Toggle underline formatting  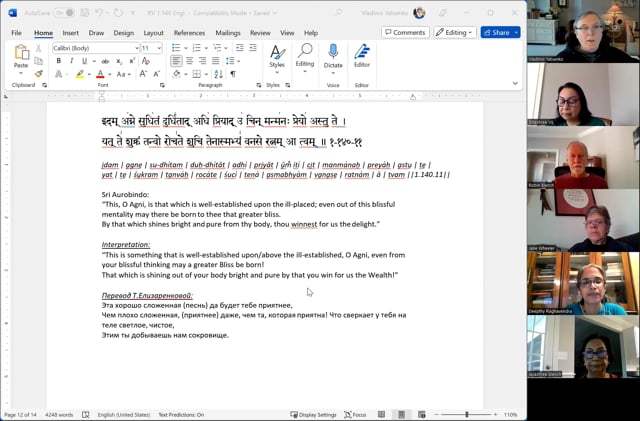click(x=84, y=61)
